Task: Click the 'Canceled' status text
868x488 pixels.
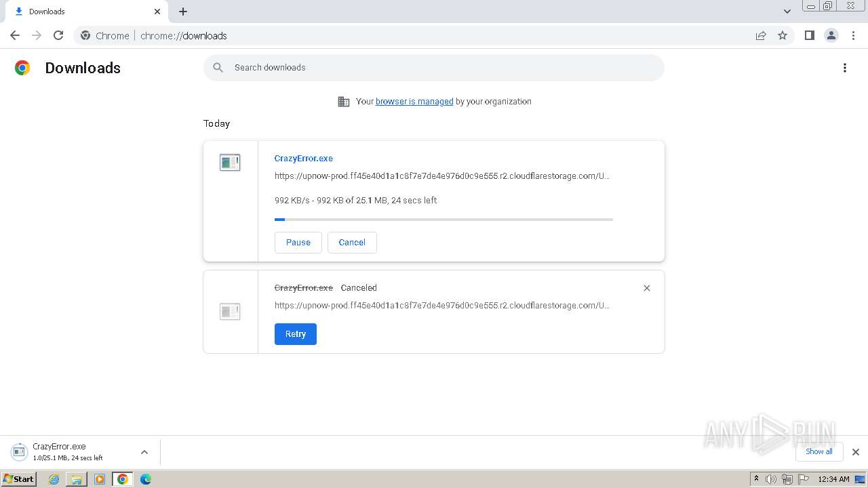Action: click(x=359, y=288)
